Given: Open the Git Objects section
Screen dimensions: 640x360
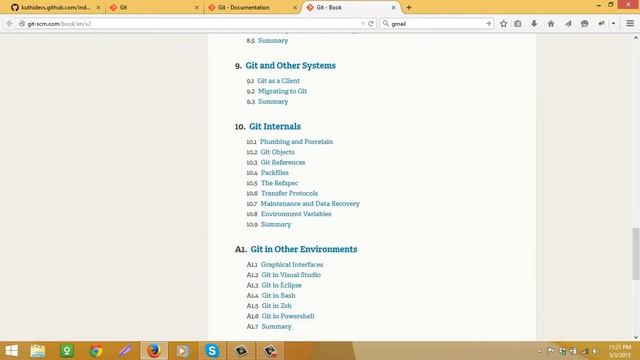Looking at the screenshot, I should [278, 152].
